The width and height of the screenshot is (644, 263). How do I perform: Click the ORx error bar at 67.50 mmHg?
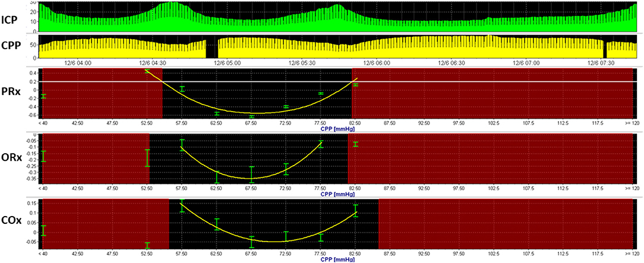251,175
